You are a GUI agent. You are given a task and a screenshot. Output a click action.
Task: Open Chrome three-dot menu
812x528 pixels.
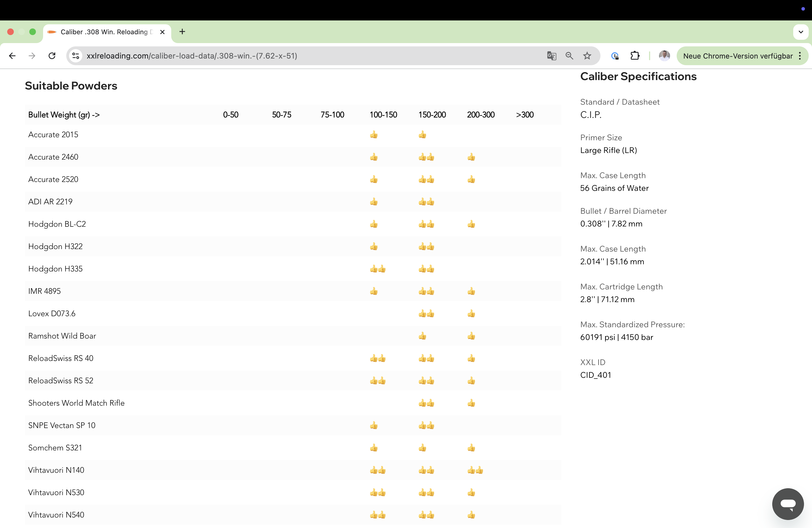[800, 56]
